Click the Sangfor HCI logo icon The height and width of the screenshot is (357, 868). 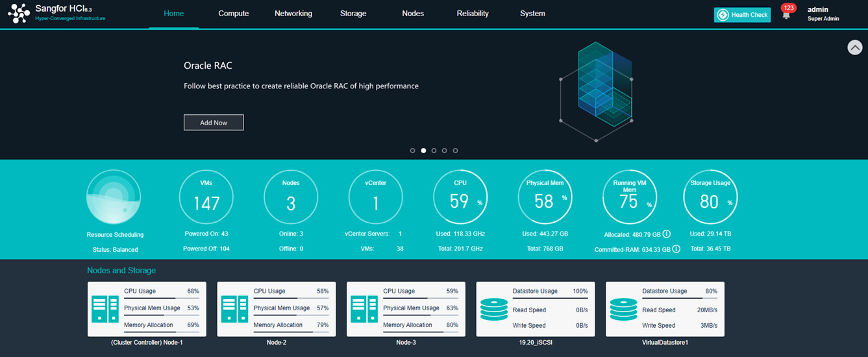coord(19,14)
